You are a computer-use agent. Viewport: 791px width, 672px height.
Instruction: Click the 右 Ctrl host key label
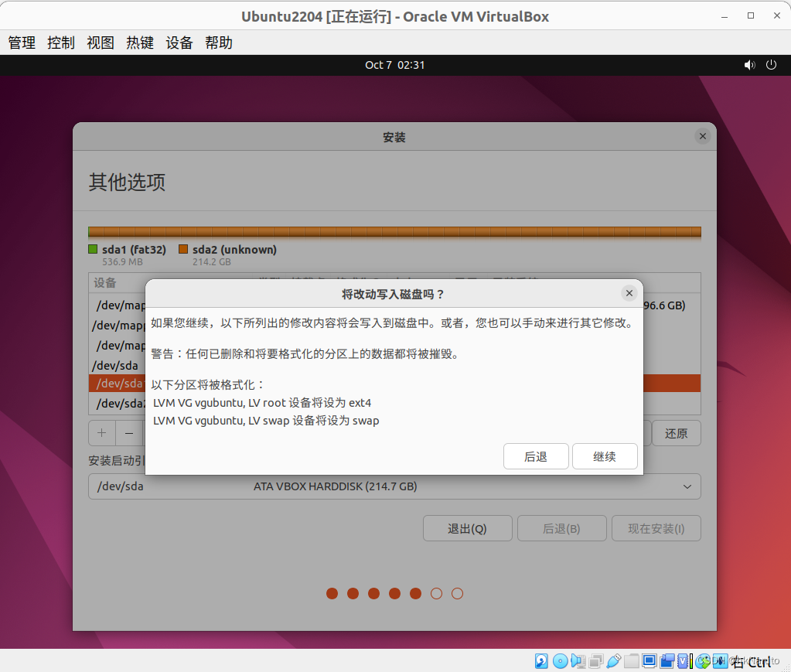(x=751, y=661)
